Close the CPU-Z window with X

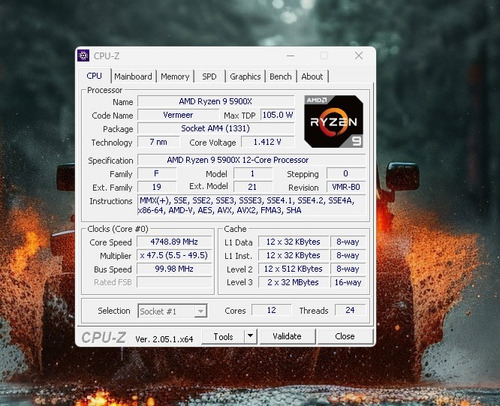359,56
